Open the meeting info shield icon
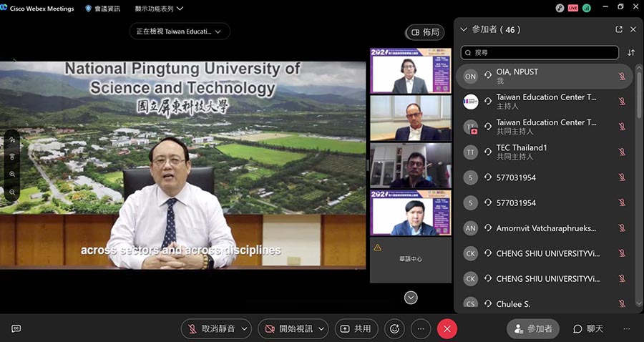 coord(88,8)
